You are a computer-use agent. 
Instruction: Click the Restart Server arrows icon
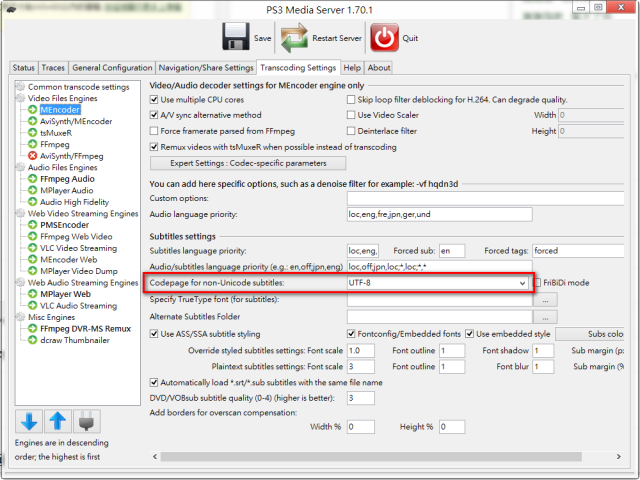click(294, 38)
